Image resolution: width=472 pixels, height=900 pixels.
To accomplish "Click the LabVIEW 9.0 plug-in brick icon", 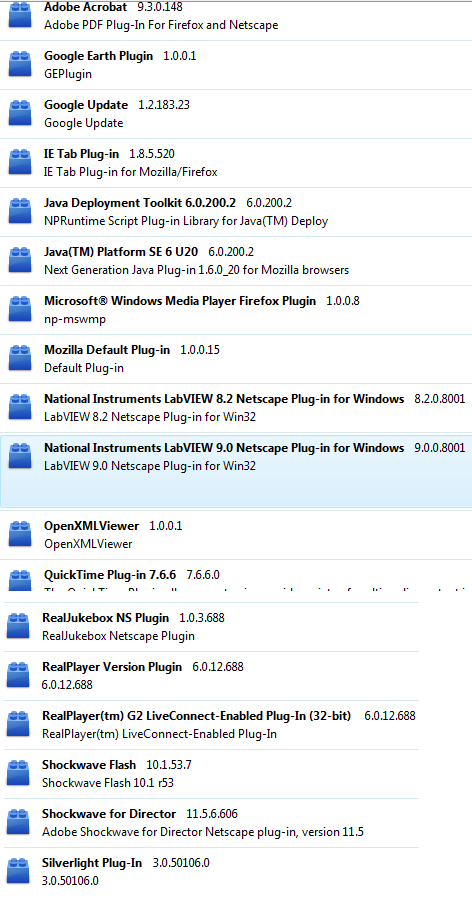I will (20, 456).
